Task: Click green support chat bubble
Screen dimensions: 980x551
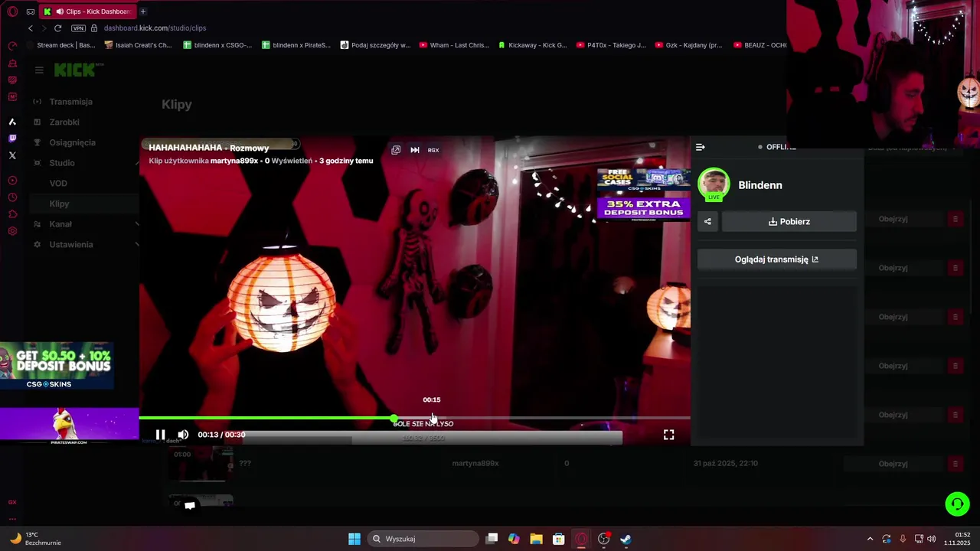Action: click(957, 504)
